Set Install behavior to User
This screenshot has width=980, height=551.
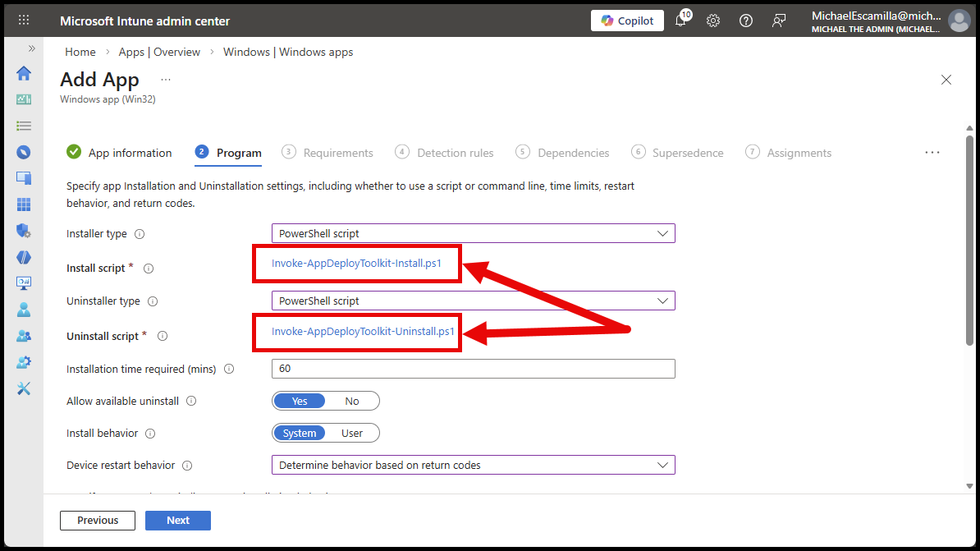[352, 433]
